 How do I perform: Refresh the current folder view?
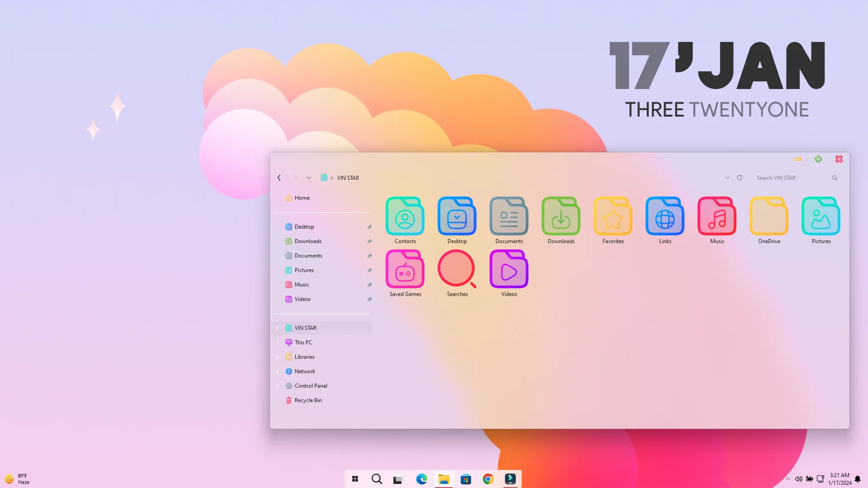[739, 178]
